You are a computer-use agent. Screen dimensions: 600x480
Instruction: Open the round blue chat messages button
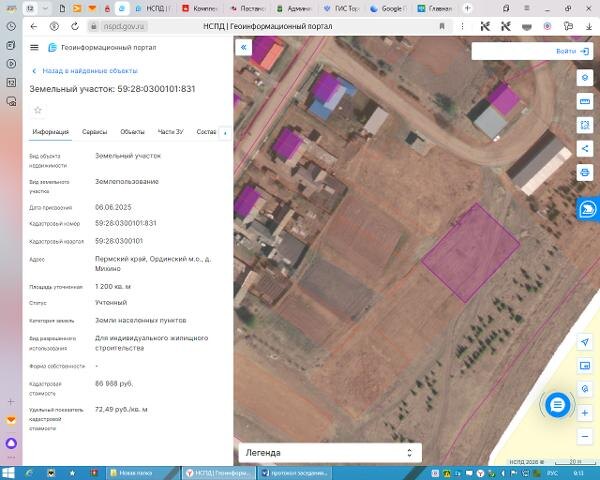558,405
